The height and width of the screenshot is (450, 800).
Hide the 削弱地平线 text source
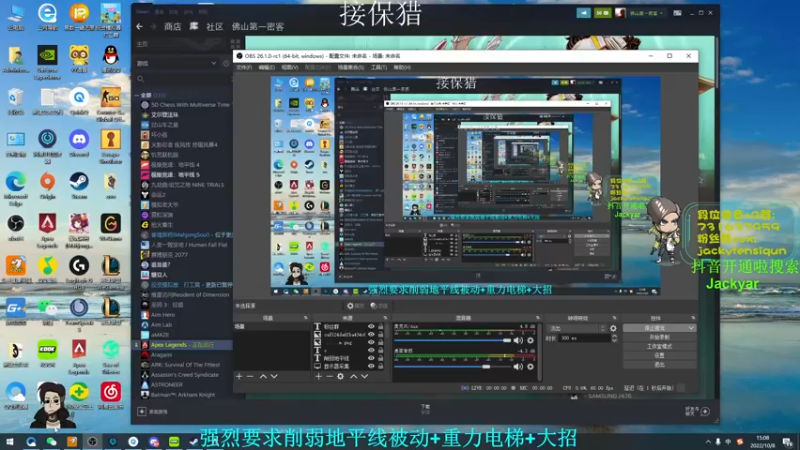[371, 358]
